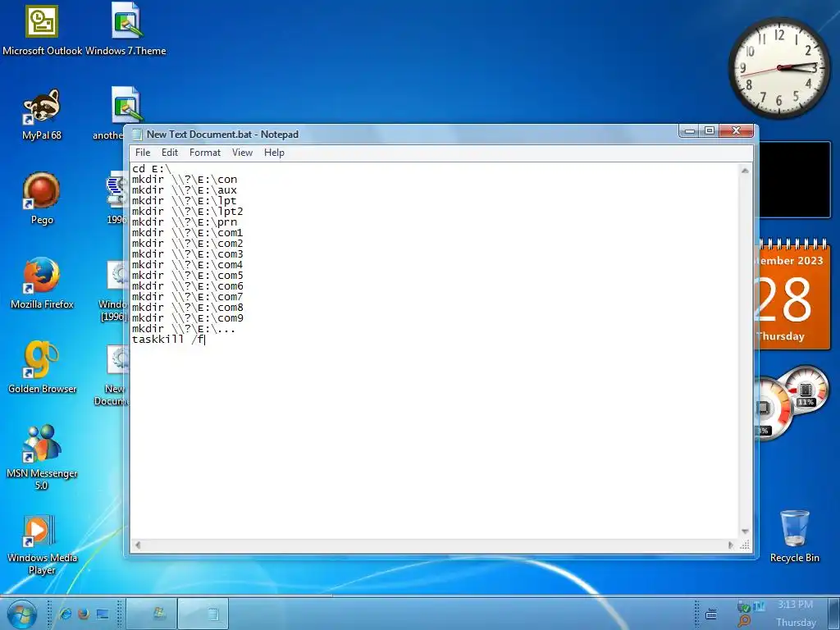
Task: Click the calendar gadget showing 28
Action: click(x=792, y=294)
